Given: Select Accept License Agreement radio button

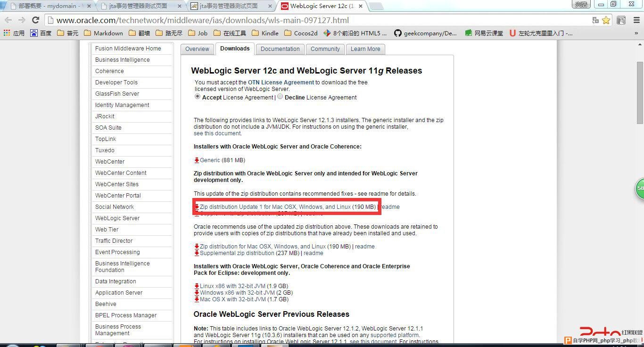Looking at the screenshot, I should pos(198,96).
